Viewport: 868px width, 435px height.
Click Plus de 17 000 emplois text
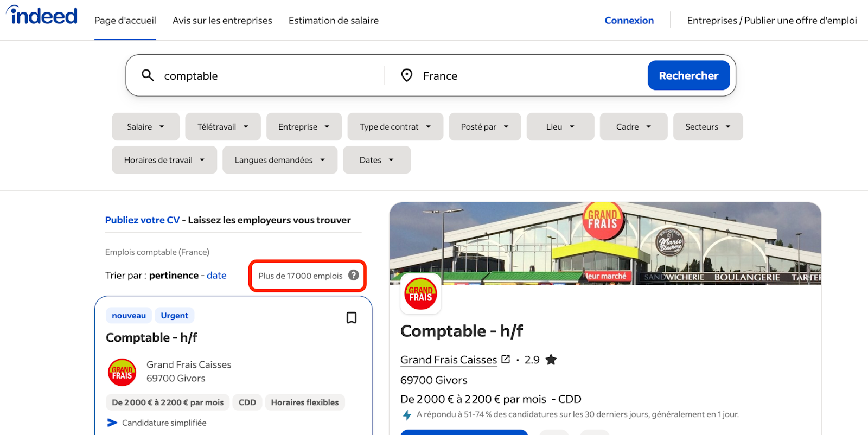click(x=301, y=276)
